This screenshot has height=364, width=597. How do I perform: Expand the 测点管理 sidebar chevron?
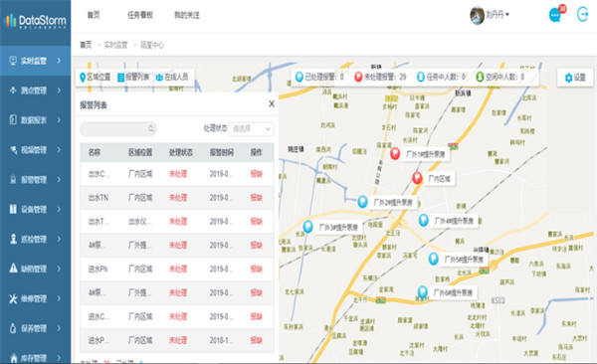click(x=59, y=91)
